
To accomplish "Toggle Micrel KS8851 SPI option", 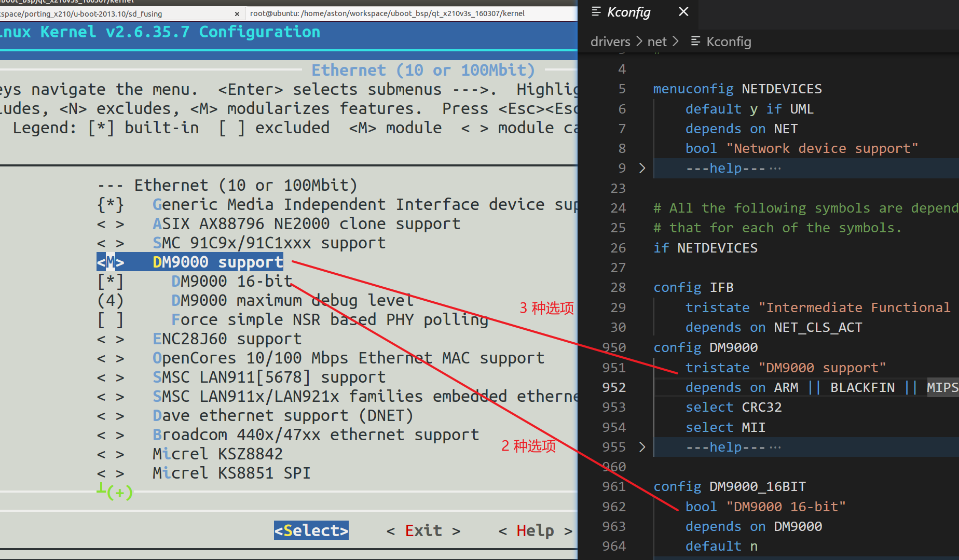I will click(111, 473).
